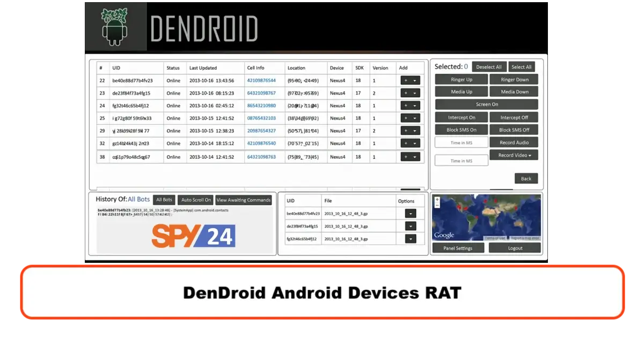The height and width of the screenshot is (338, 644).
Task: Click timestamp 2013-10-16 08:15:23
Action: [211, 93]
